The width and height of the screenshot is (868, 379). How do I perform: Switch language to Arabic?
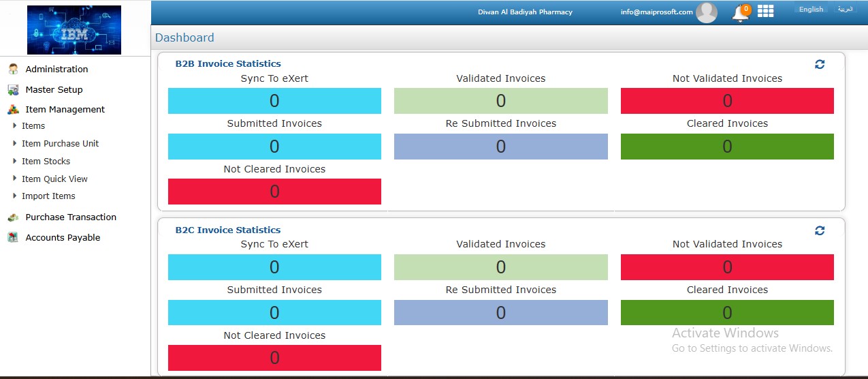pyautogui.click(x=845, y=10)
